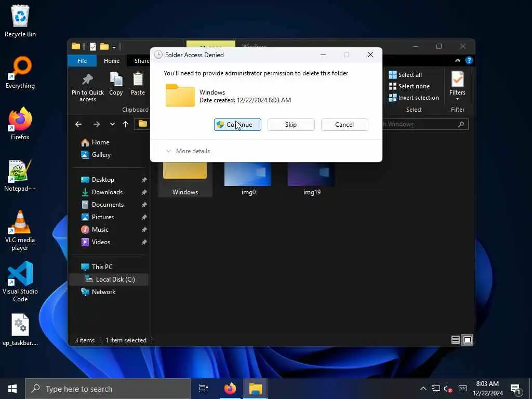
Task: Select the ep_taskbar file on desktop
Action: tap(20, 330)
